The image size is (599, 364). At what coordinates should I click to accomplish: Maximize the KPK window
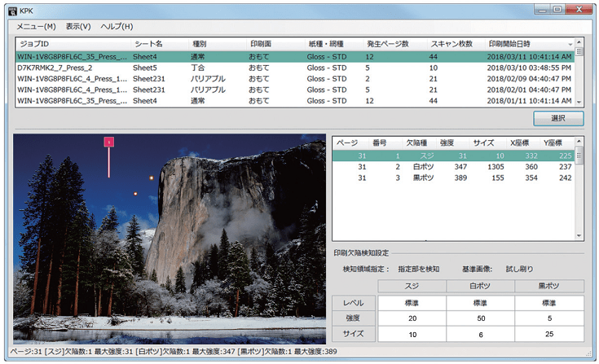(x=557, y=10)
